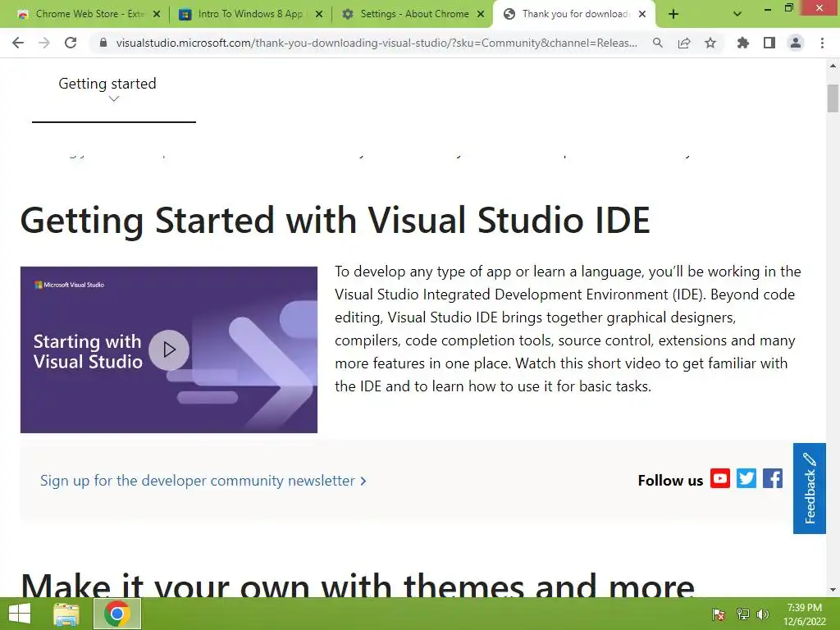Viewport: 840px width, 630px height.
Task: View site lock information icon
Action: coord(103,43)
